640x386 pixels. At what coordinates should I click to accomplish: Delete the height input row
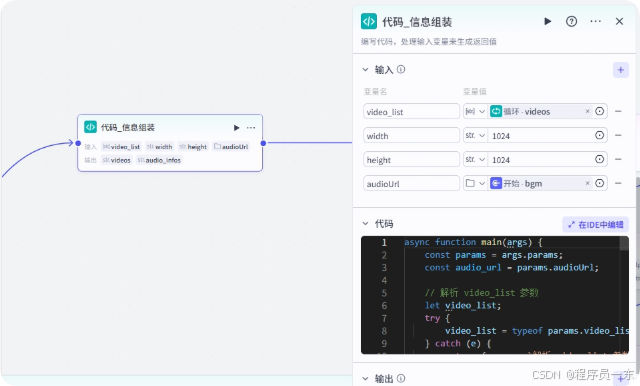(618, 160)
